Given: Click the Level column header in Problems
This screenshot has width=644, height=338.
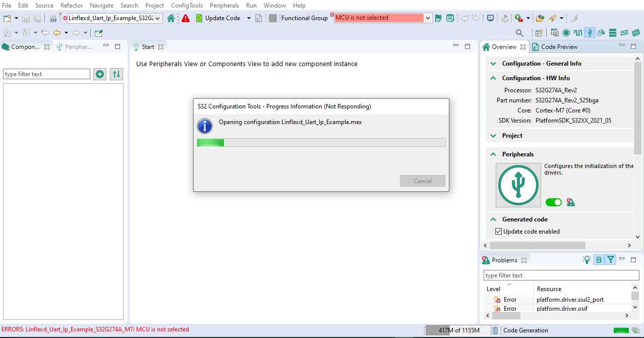Looking at the screenshot, I should coord(494,289).
